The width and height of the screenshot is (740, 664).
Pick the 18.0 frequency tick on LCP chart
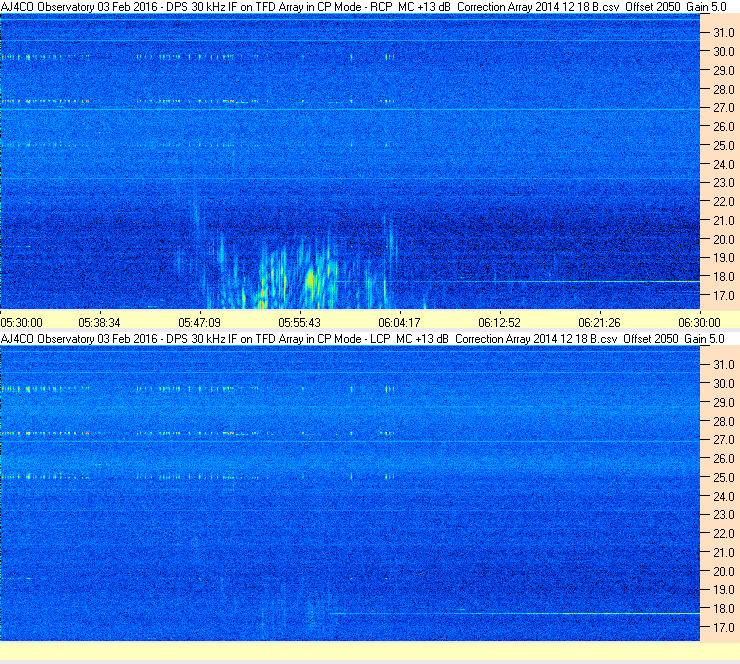[x=724, y=609]
